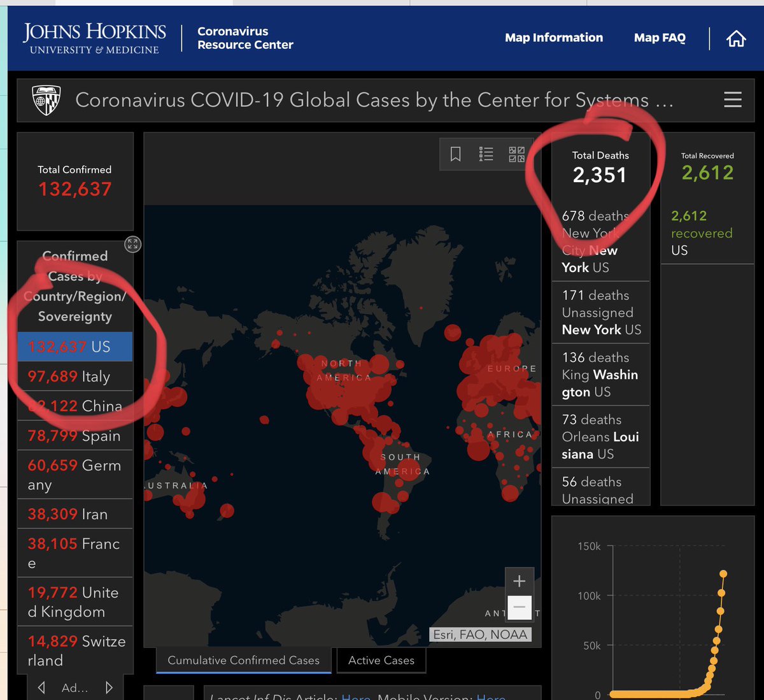Viewport: 764px width, 700px height.
Task: Click the Esri, FAO, NOAA attribution
Action: [x=480, y=634]
